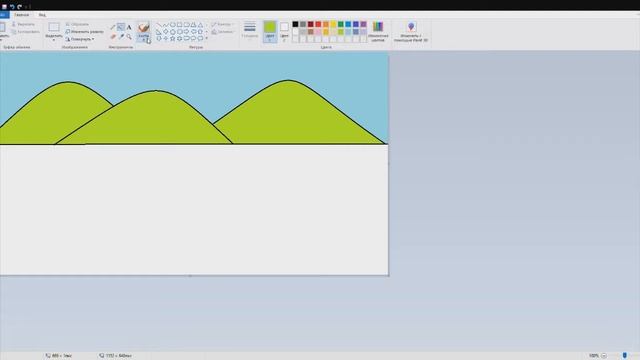Screen dimensions: 640x360
Task: Click the Resize (Изменить размер) button
Action: point(84,31)
